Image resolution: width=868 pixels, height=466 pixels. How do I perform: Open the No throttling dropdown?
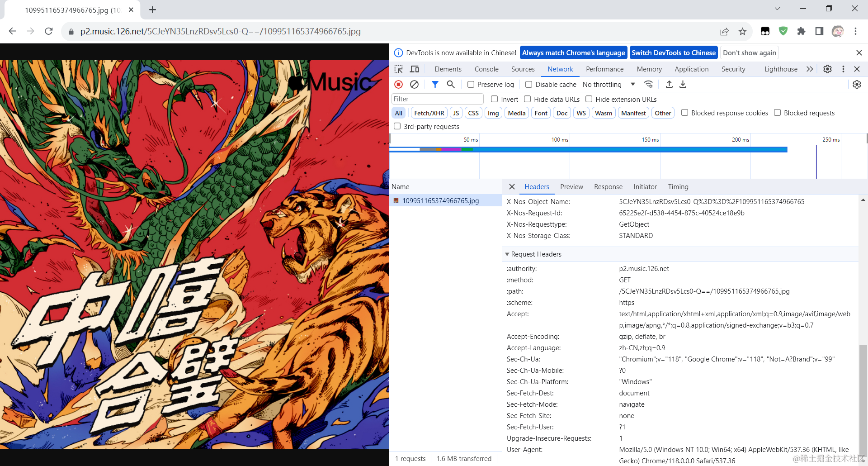[x=609, y=85]
